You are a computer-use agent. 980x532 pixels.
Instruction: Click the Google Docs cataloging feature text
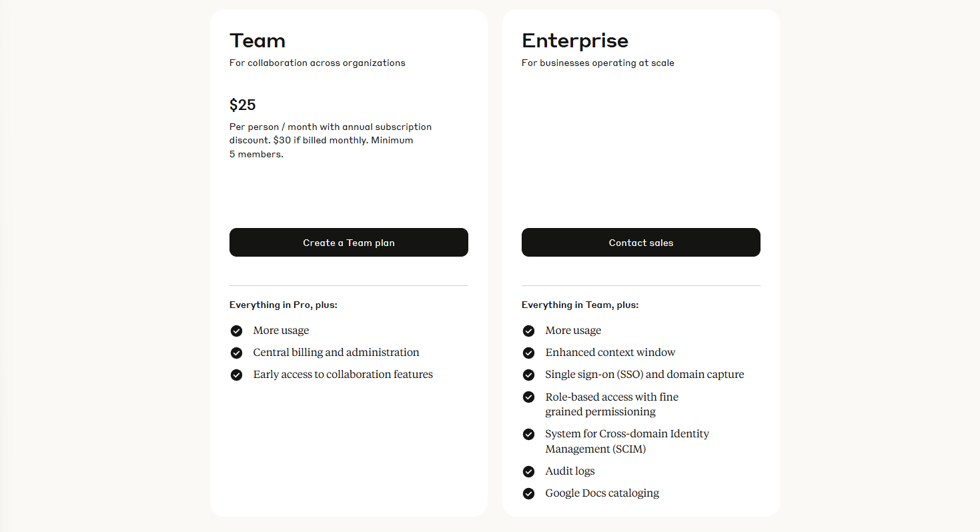point(602,493)
